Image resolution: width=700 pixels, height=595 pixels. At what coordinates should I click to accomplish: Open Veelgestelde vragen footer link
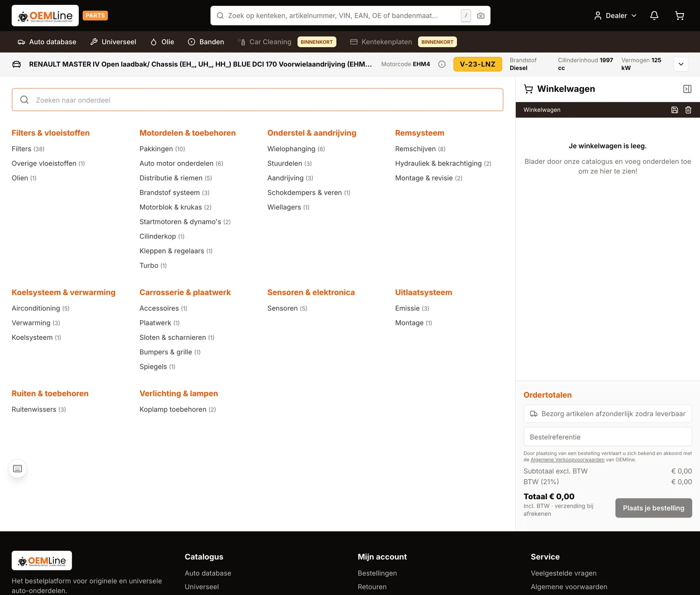coord(563,573)
